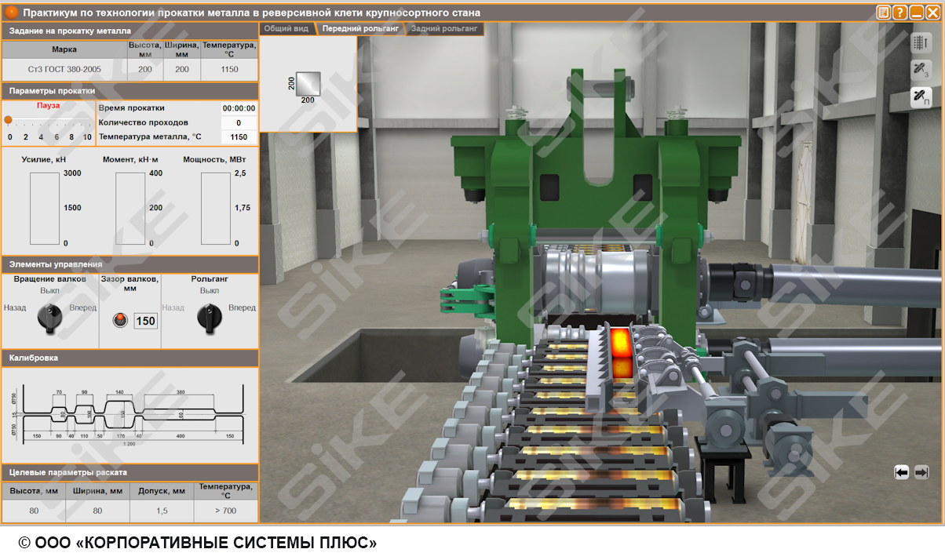The image size is (945, 560).
Task: Click the red Пауза status label
Action: [x=49, y=105]
